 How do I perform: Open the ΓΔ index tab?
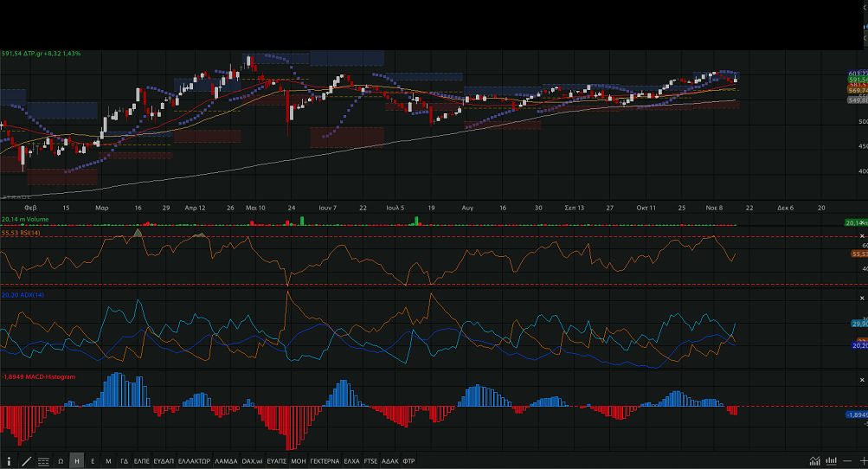[x=124, y=461]
